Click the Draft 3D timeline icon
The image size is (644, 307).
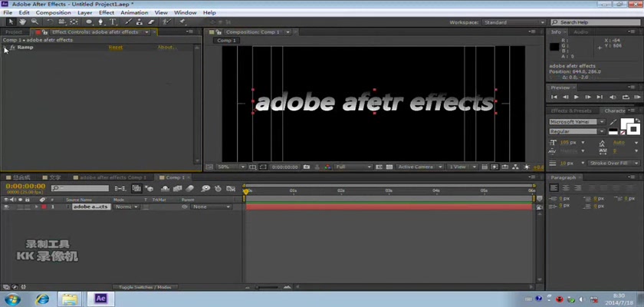pyautogui.click(x=149, y=189)
